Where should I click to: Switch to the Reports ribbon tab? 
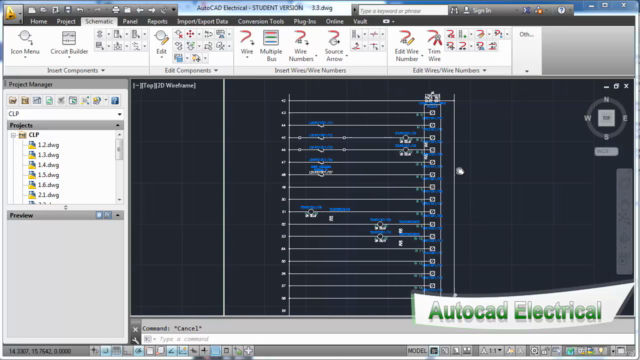158,21
